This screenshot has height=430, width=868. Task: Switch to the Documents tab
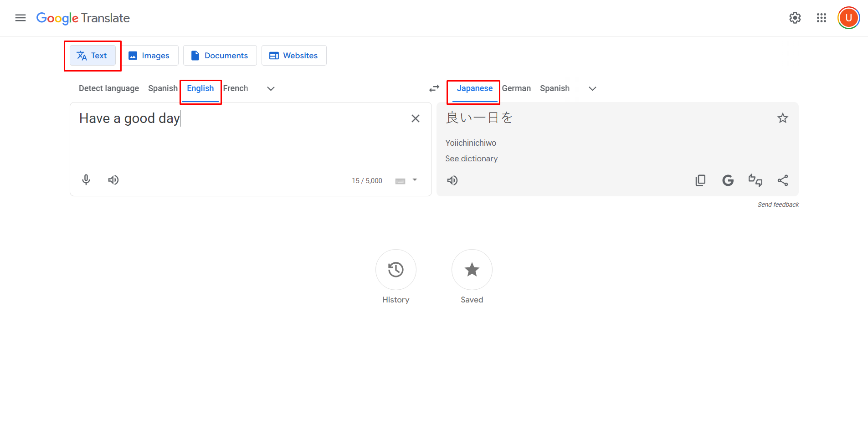click(220, 55)
